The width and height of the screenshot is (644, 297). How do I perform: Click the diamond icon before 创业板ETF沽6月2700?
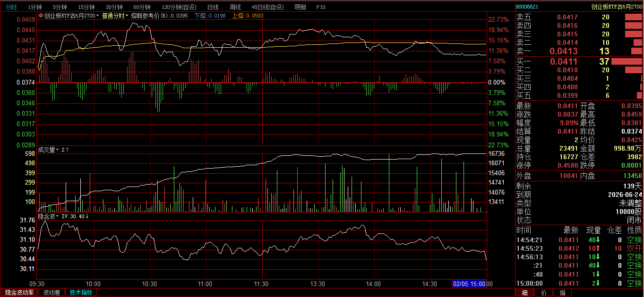coord(41,16)
